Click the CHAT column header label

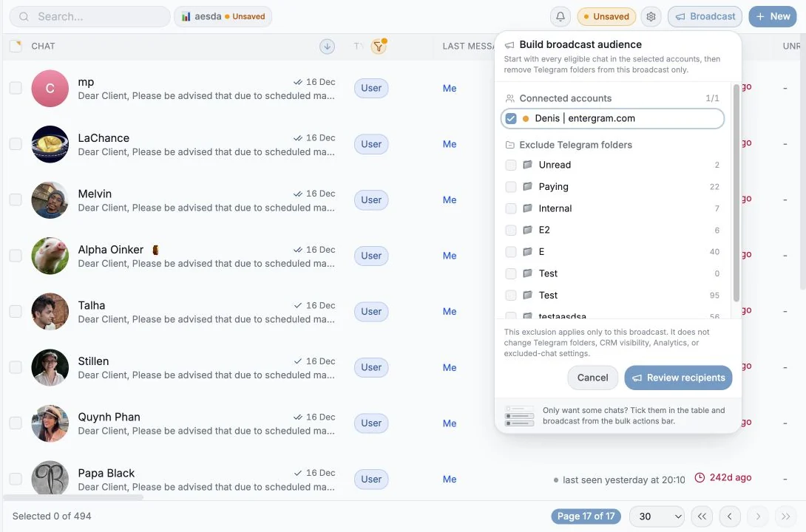click(x=43, y=47)
